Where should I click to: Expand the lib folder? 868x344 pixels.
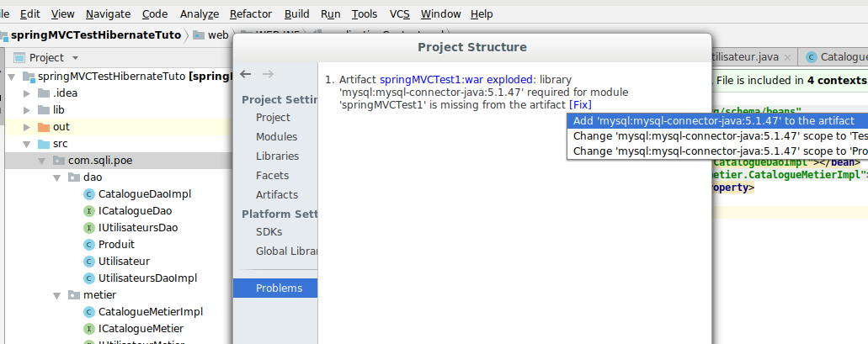pyautogui.click(x=26, y=110)
